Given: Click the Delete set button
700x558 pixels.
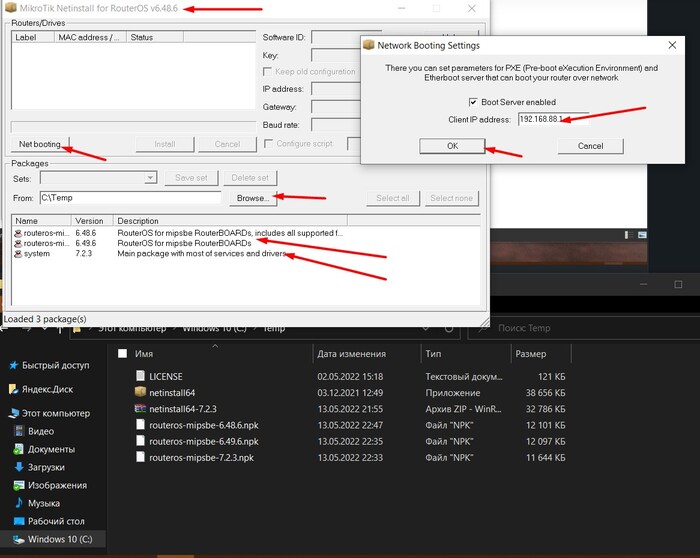Looking at the screenshot, I should click(x=250, y=178).
